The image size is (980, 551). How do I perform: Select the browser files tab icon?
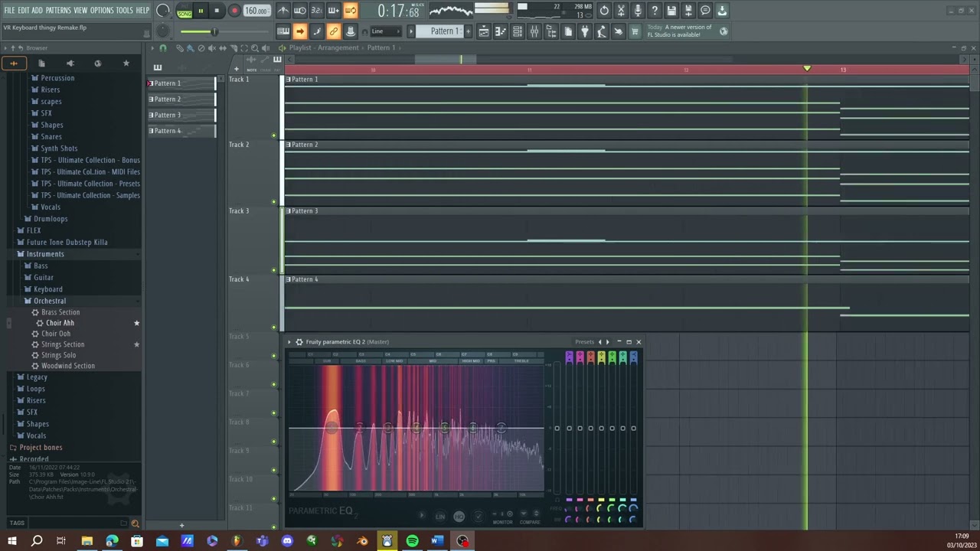(x=41, y=64)
